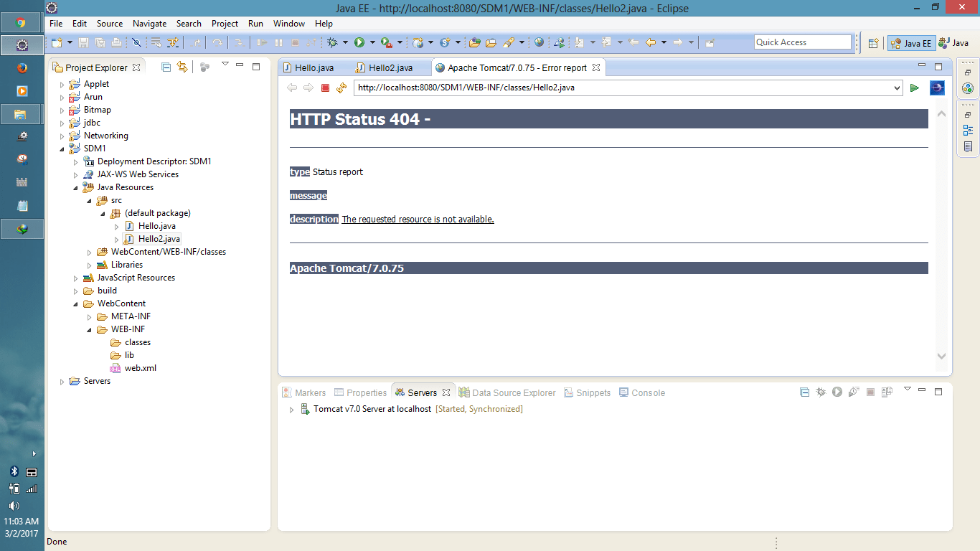Click Link with Editor icon in Project Explorer

pos(182,67)
